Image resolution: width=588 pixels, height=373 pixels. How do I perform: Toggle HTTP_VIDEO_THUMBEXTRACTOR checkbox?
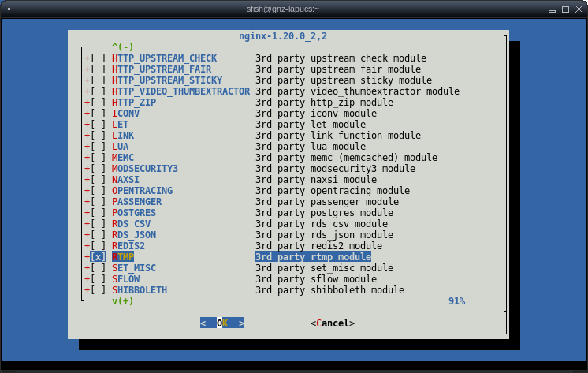98,91
